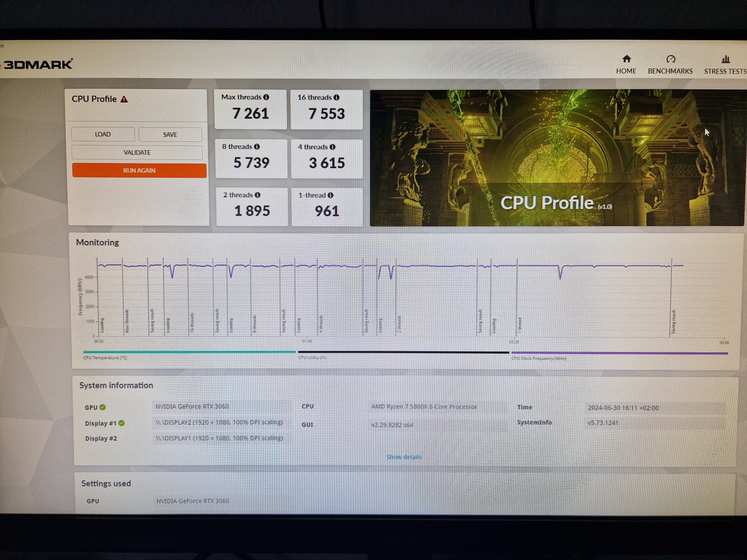Viewport: 747px width, 560px height.
Task: Click the info icon beside 1-thread
Action: point(331,195)
